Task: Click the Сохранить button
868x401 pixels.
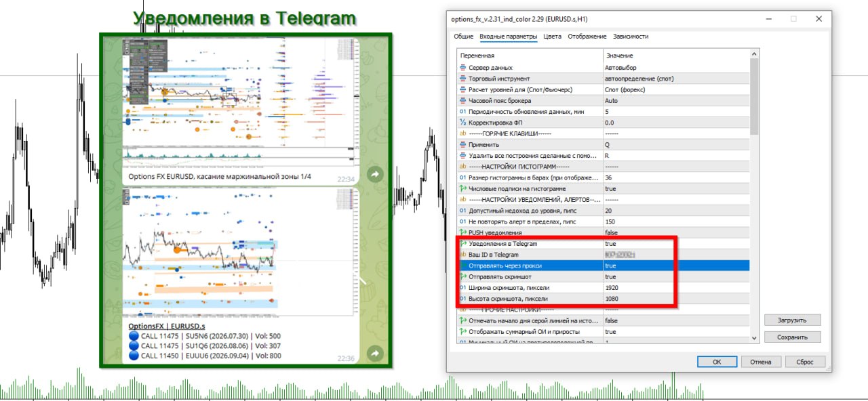Action: click(793, 337)
